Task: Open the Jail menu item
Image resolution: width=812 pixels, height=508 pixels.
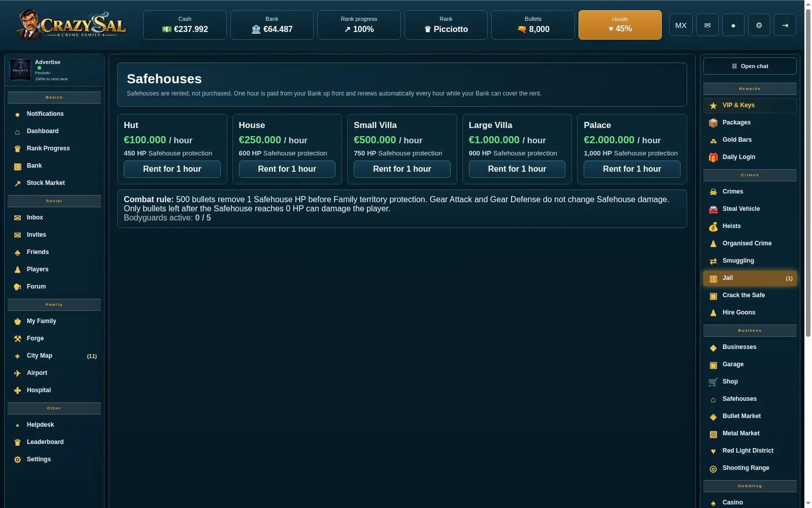Action: pyautogui.click(x=750, y=278)
